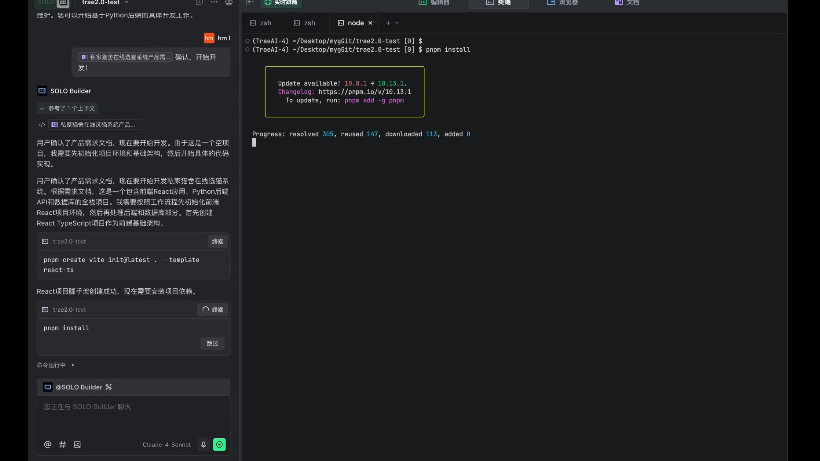Click the skip button under pnpm install

[x=212, y=343]
